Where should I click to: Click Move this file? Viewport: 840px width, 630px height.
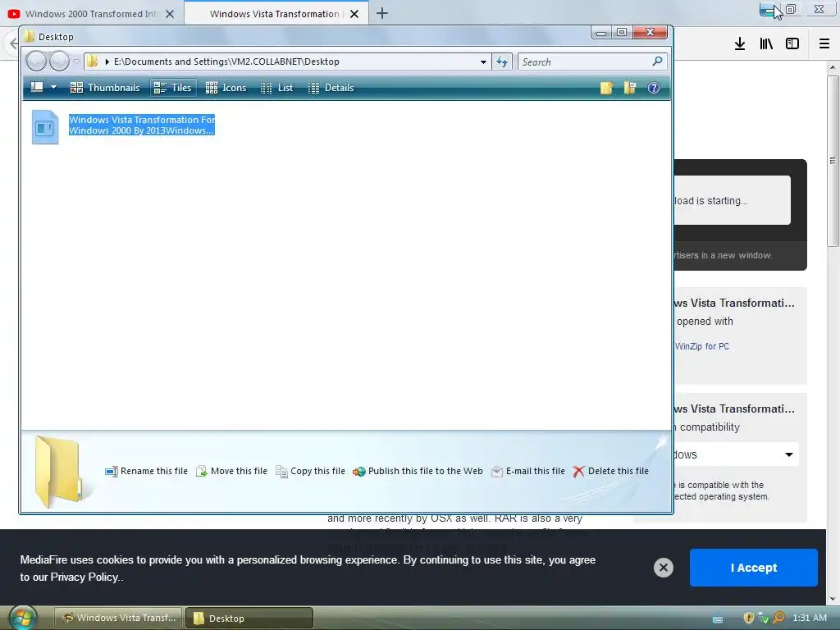click(x=231, y=471)
